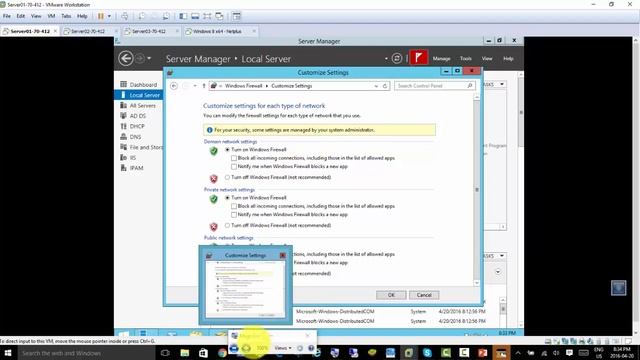Click VMware console view toolbar icon
This screenshot has height=360, width=640.
click(x=236, y=16)
